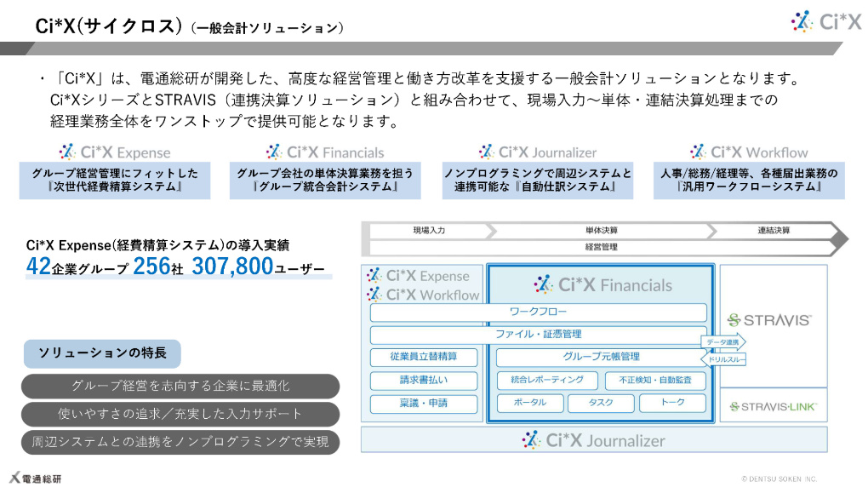Click the ソリューションの特長 label box
The width and height of the screenshot is (868, 493).
point(102,353)
